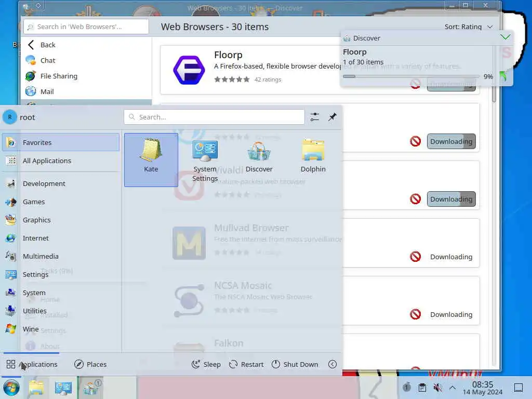
Task: Open launcher configure sliders icon
Action: (x=315, y=117)
